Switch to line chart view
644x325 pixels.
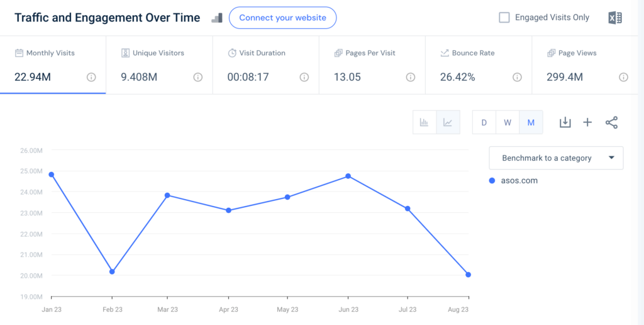pyautogui.click(x=448, y=122)
